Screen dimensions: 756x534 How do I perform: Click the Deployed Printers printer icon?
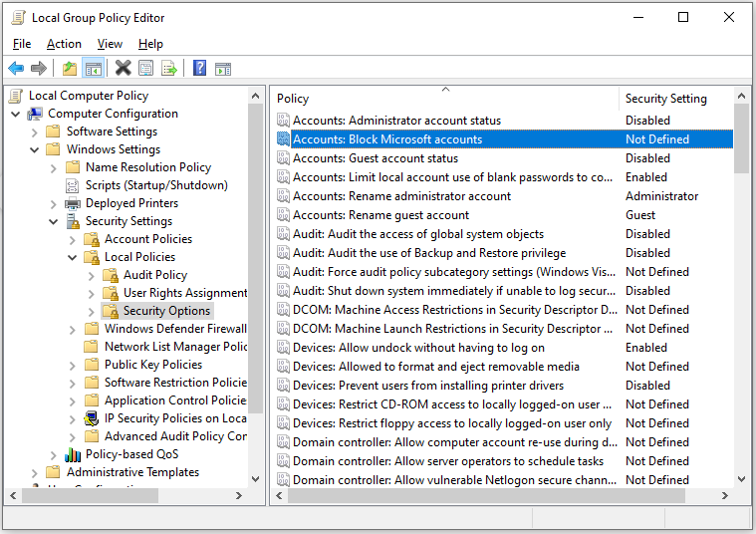[73, 203]
